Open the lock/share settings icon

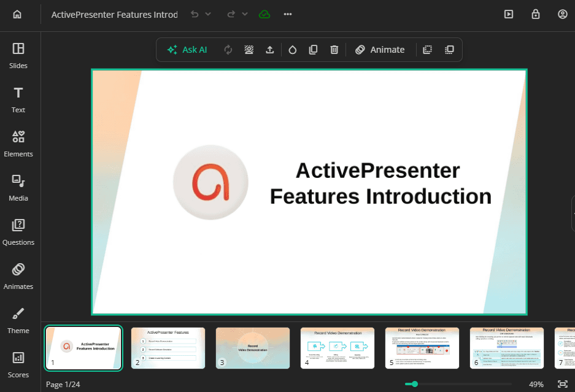[x=536, y=14]
